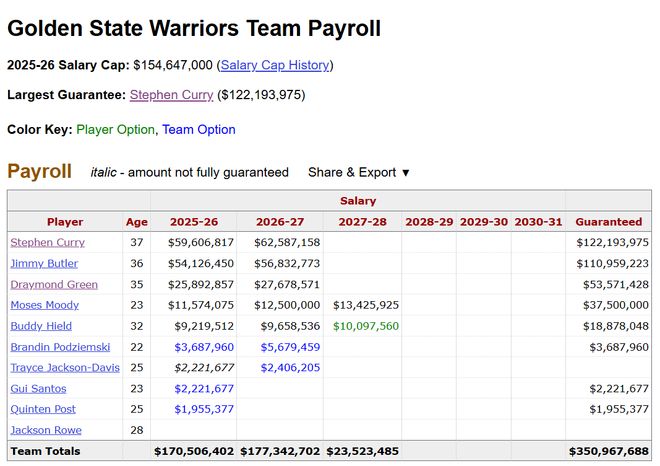The image size is (660, 466).
Task: Sort by the 2026-27 salary column
Action: [x=280, y=221]
